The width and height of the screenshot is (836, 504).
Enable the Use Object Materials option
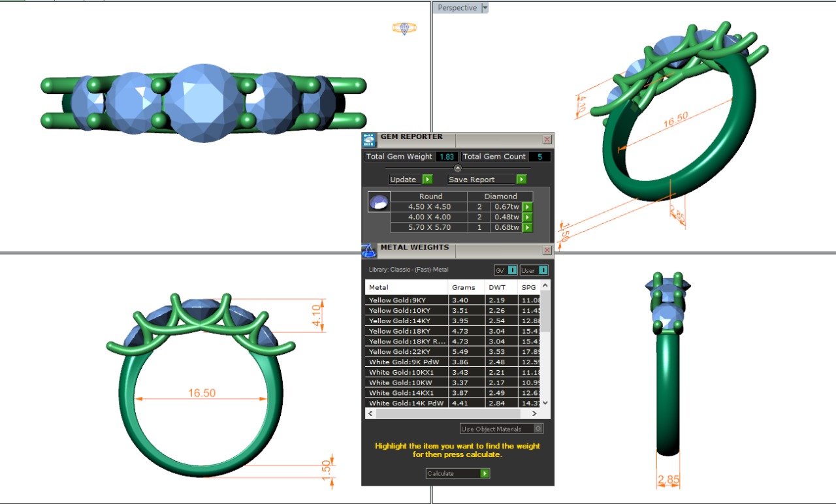[x=538, y=429]
